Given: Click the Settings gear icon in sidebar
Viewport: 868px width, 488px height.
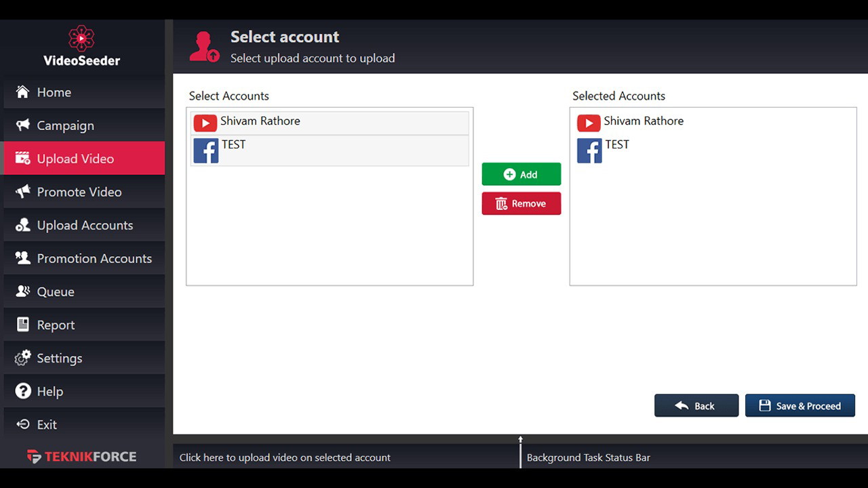Looking at the screenshot, I should click(x=23, y=358).
